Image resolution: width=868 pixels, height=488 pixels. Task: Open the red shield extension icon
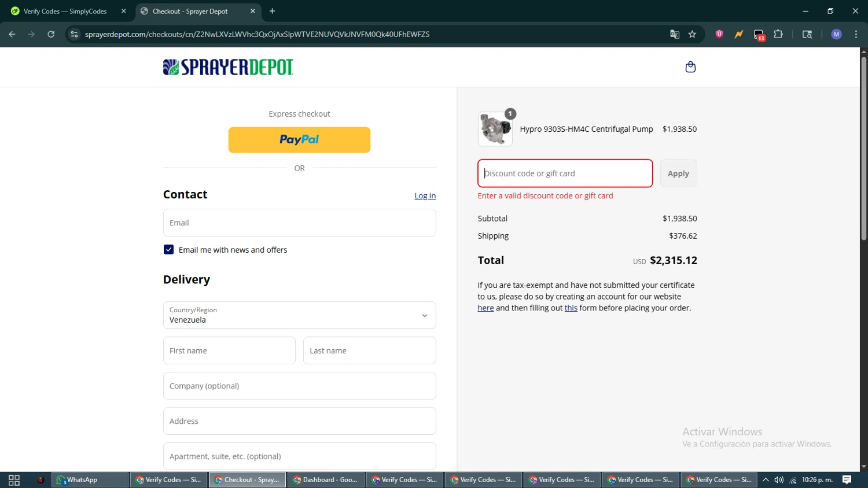pos(719,34)
